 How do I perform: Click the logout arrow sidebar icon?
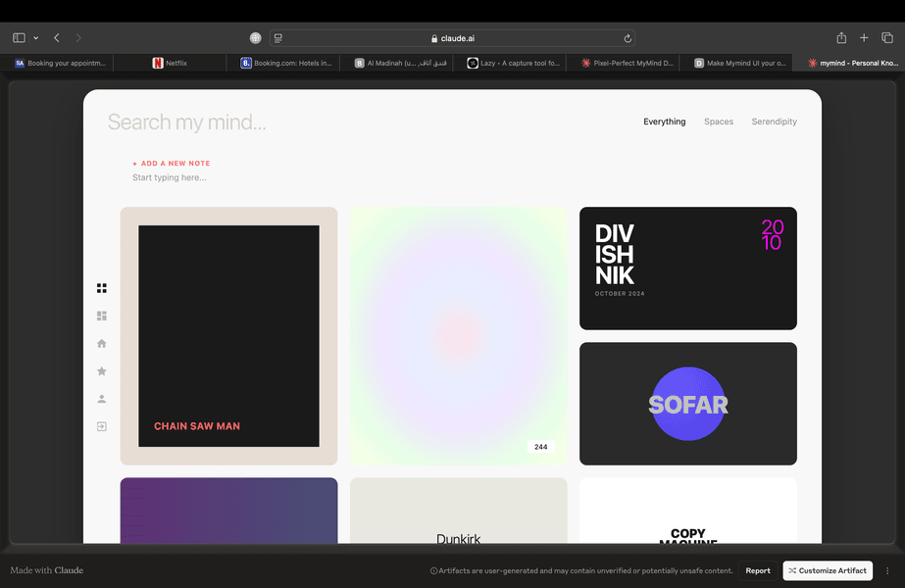pyautogui.click(x=102, y=426)
